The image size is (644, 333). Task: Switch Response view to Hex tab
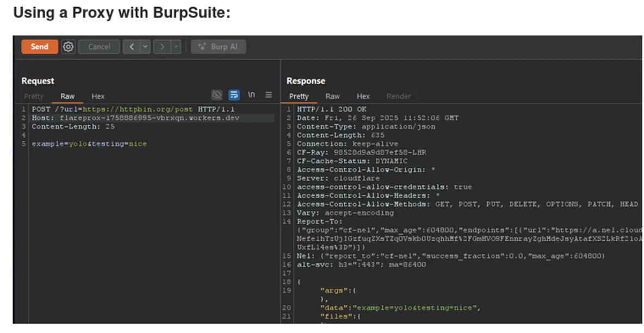[x=363, y=96]
